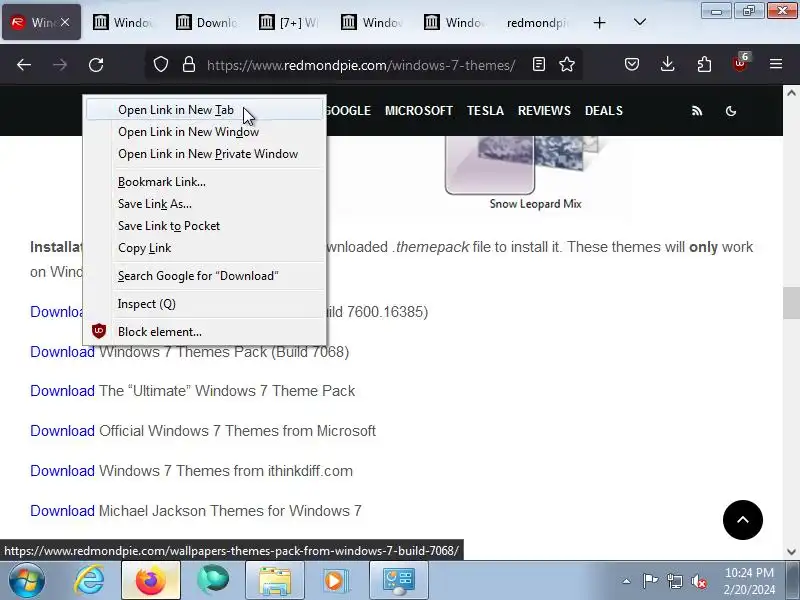Launch Internet Explorer from the taskbar
The width and height of the screenshot is (800, 600).
click(x=90, y=580)
